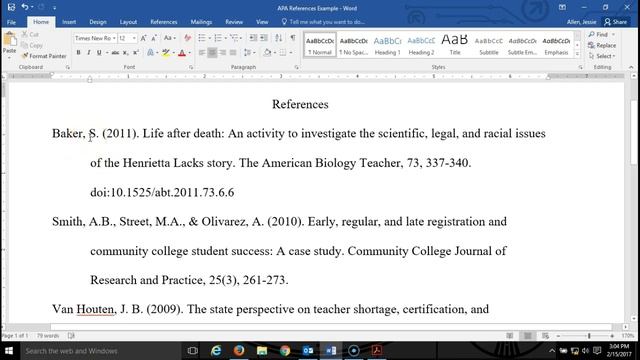Switch to Web Layout view
This screenshot has height=360, width=640.
(545, 336)
